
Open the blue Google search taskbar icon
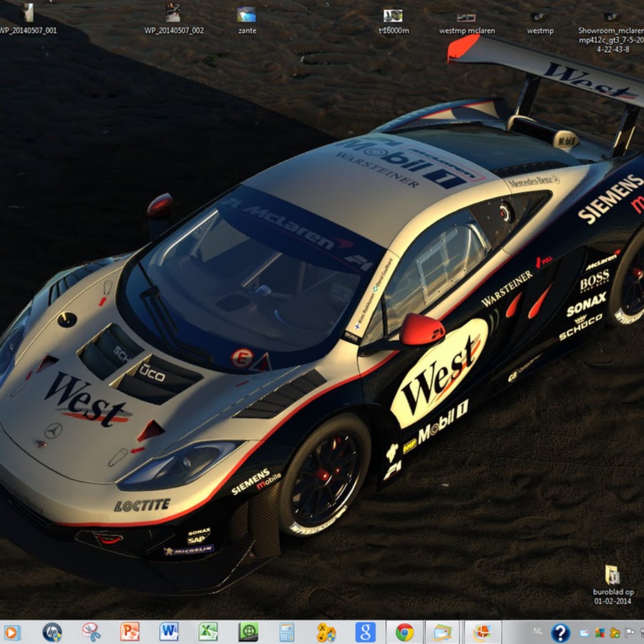pos(366,633)
